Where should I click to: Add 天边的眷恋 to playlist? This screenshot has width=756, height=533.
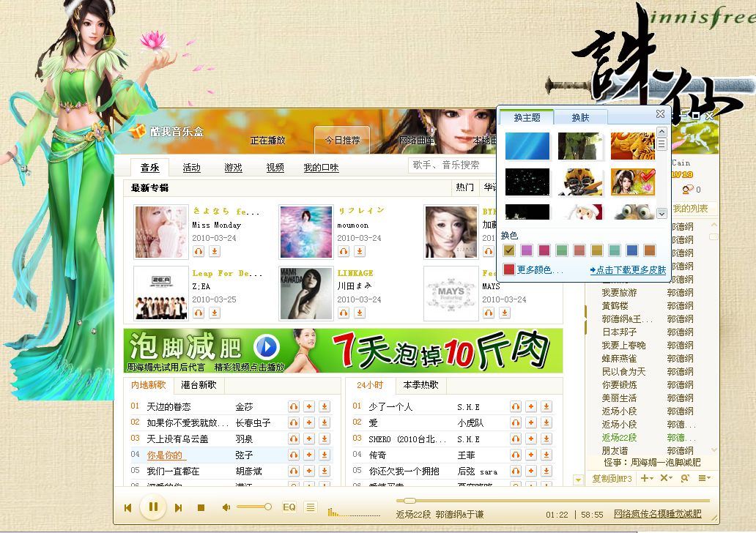coord(309,407)
